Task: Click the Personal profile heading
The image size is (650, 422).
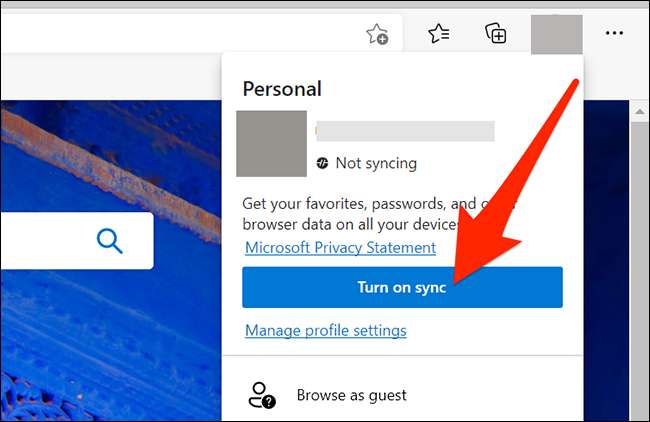Action: [281, 89]
